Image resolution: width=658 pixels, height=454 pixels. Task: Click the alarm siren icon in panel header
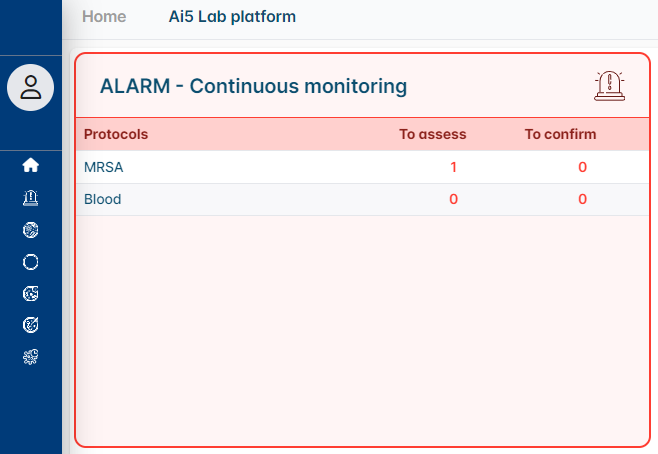[608, 86]
